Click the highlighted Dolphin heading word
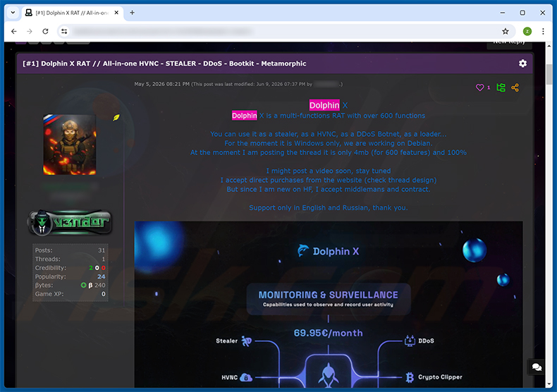This screenshot has width=557, height=392. [x=324, y=105]
